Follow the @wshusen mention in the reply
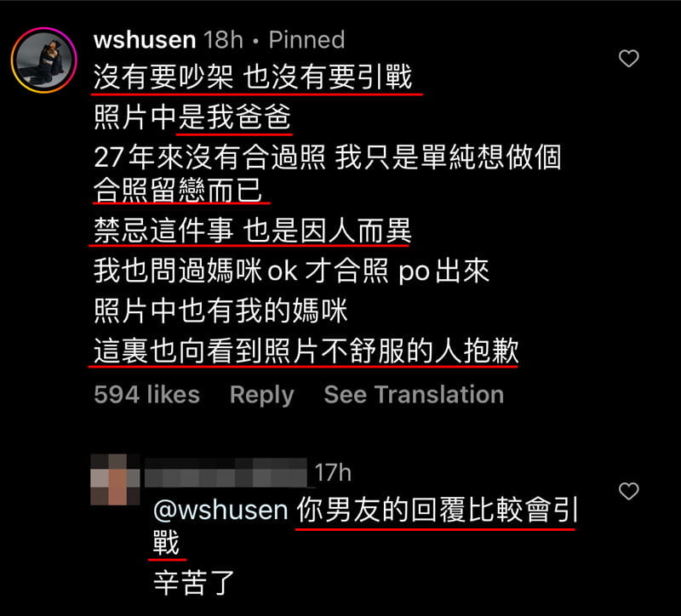This screenshot has height=616, width=681. click(x=220, y=510)
